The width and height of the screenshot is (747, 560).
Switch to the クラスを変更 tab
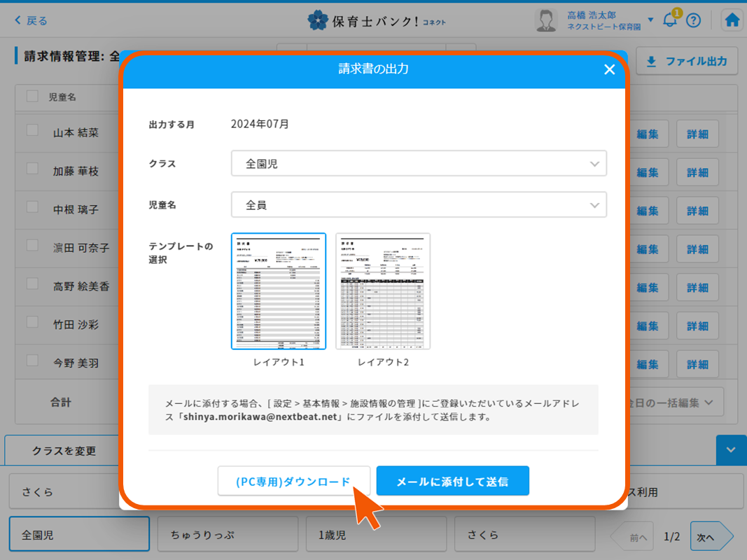click(x=65, y=450)
